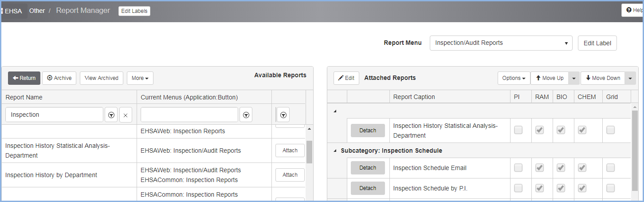Click the Other breadcrumb item
This screenshot has height=202, width=644.
37,11
